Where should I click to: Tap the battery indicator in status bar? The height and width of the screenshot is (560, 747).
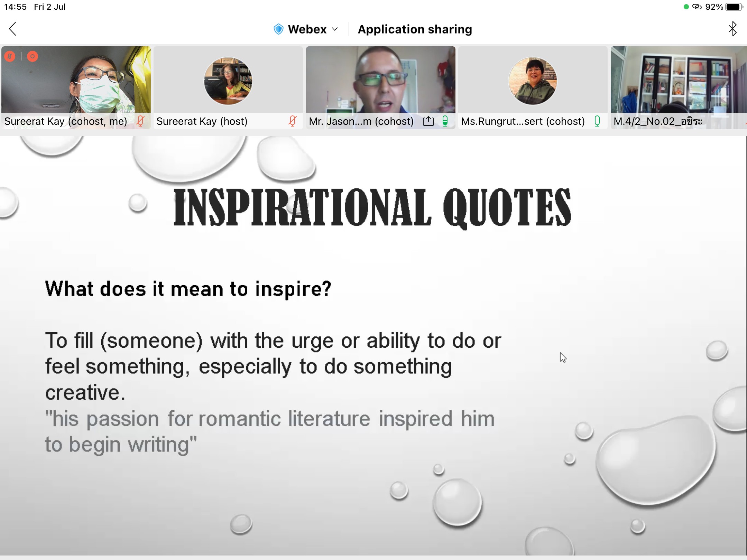pos(734,7)
